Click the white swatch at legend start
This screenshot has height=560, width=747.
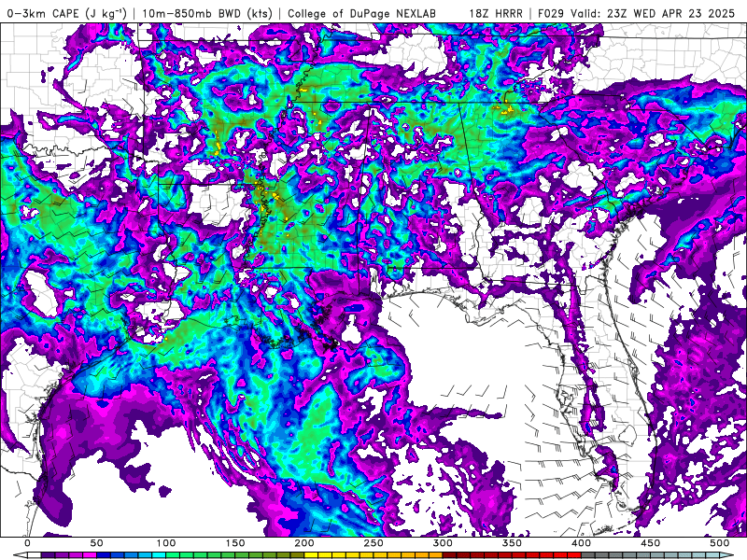35,554
